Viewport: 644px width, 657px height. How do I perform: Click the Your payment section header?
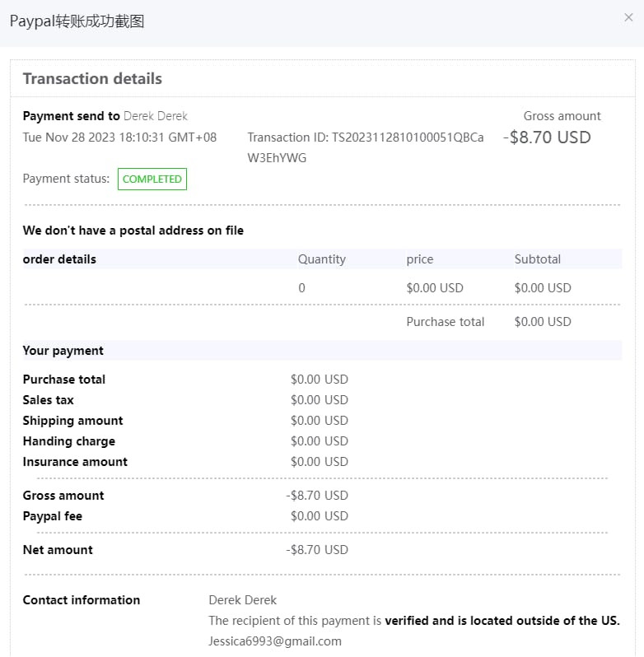(63, 351)
